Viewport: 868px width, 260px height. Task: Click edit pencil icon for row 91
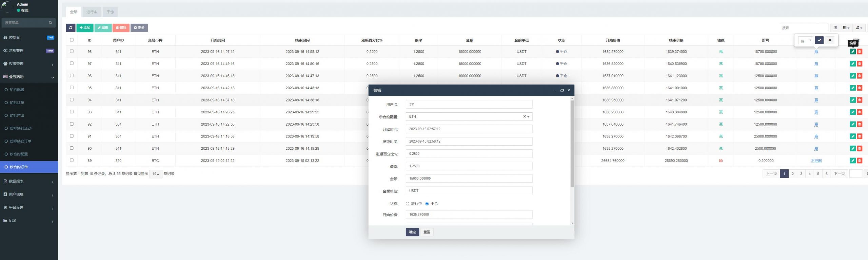pos(853,136)
